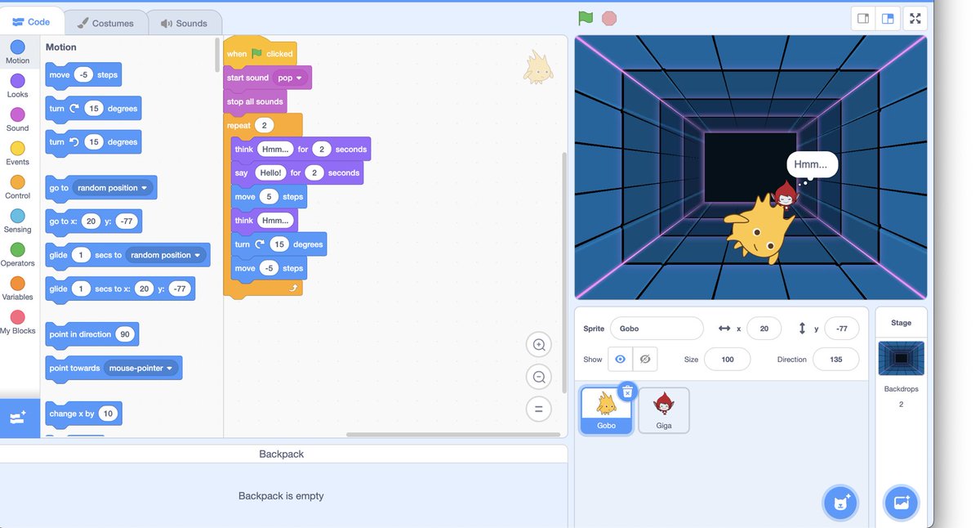Click the stop all sounds block
The image size is (980, 528).
coord(255,101)
